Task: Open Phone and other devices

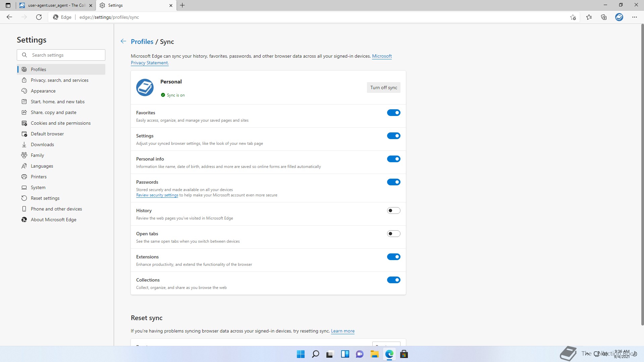Action: pyautogui.click(x=61, y=209)
